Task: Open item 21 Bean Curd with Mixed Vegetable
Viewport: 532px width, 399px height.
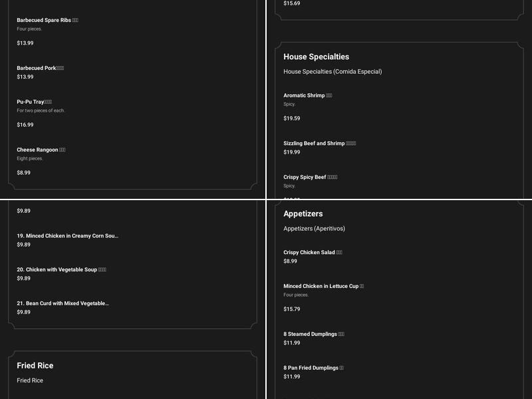Action: (63, 304)
